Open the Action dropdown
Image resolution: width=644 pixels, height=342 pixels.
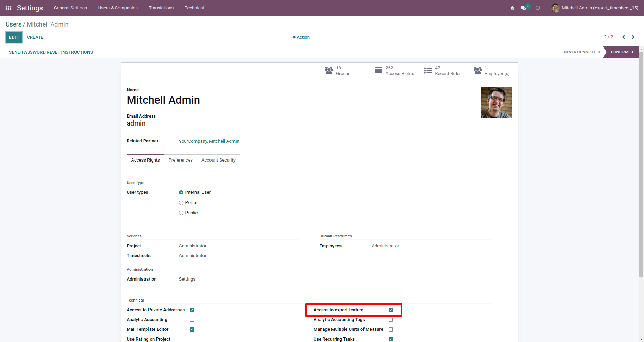301,37
